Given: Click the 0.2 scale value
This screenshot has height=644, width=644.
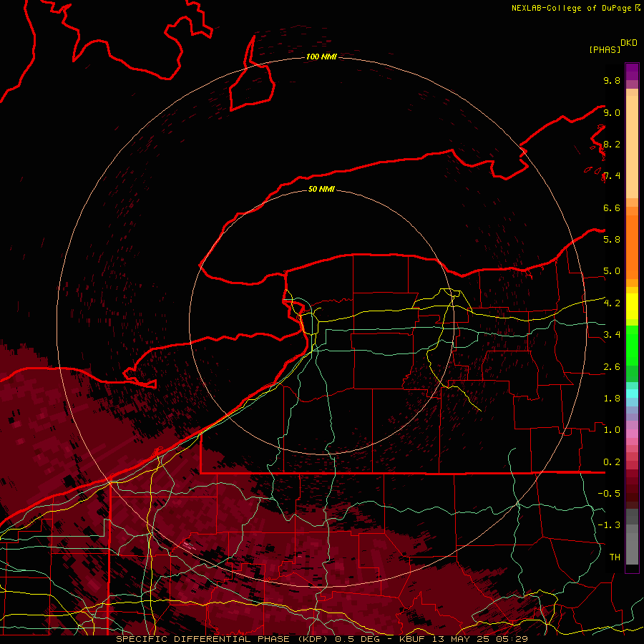Looking at the screenshot, I should (x=612, y=462).
